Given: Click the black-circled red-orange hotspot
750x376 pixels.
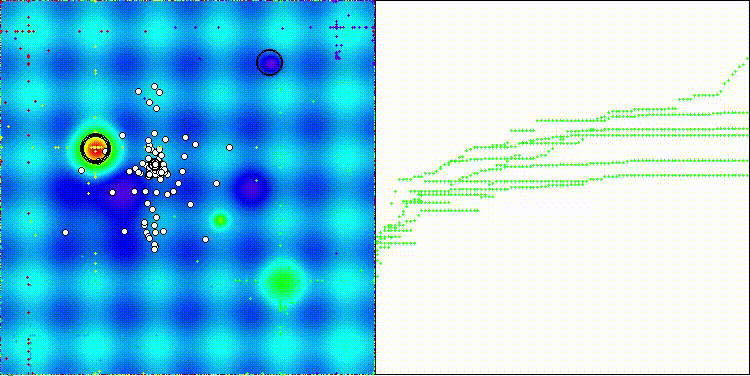Looking at the screenshot, I should pyautogui.click(x=96, y=149).
